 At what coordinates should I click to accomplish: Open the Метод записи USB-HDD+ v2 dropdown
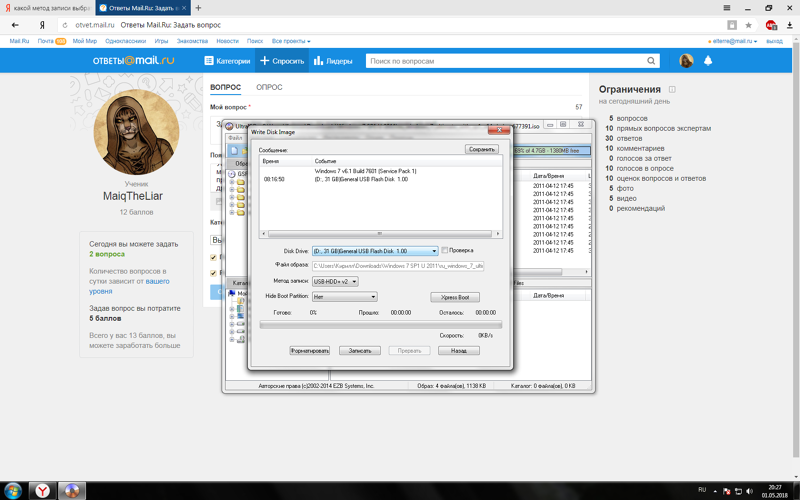335,282
